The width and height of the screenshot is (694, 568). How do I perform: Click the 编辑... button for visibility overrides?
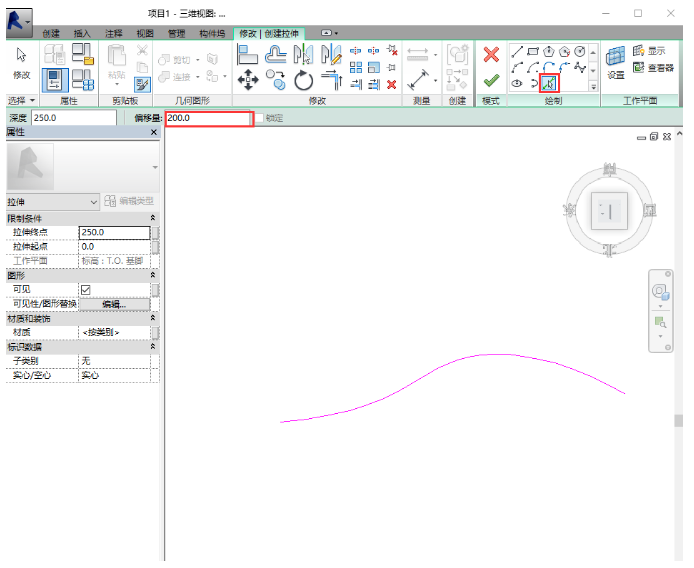pos(113,304)
